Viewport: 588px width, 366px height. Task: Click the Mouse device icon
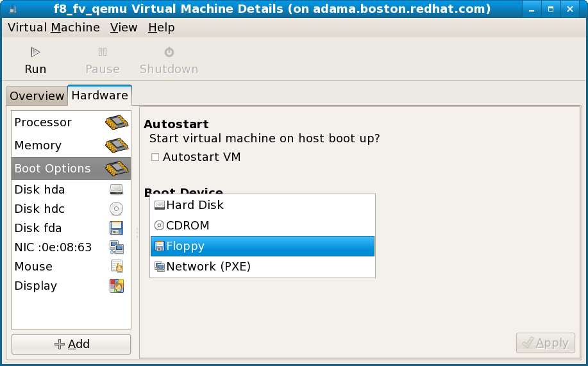tap(117, 266)
